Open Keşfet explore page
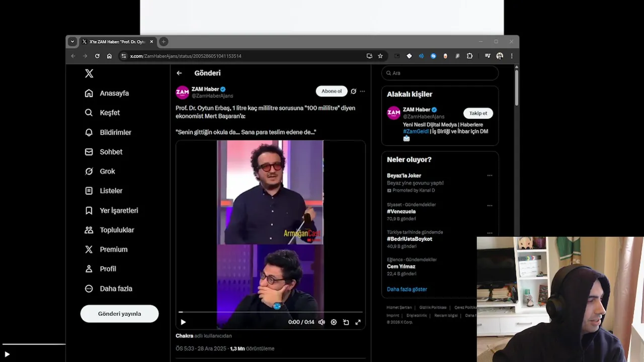The image size is (644, 362). pos(102,113)
